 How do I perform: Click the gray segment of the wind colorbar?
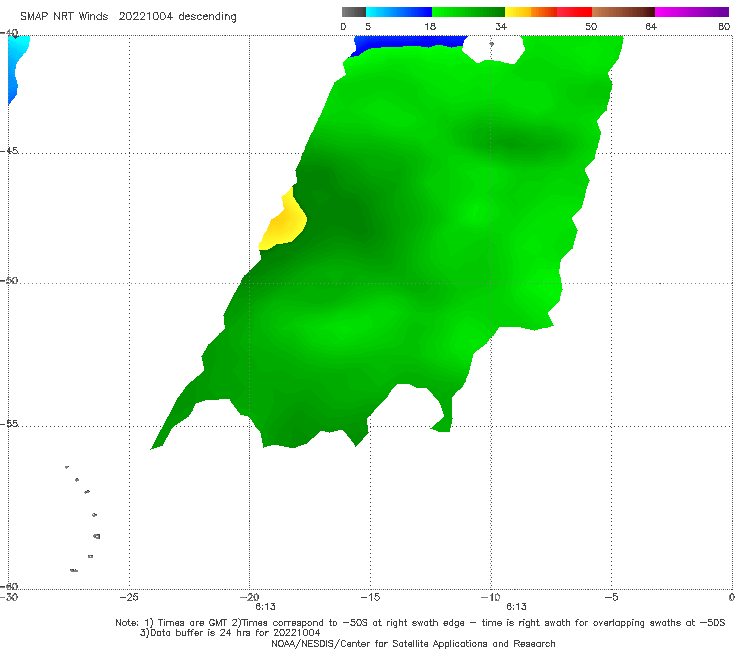pyautogui.click(x=354, y=12)
